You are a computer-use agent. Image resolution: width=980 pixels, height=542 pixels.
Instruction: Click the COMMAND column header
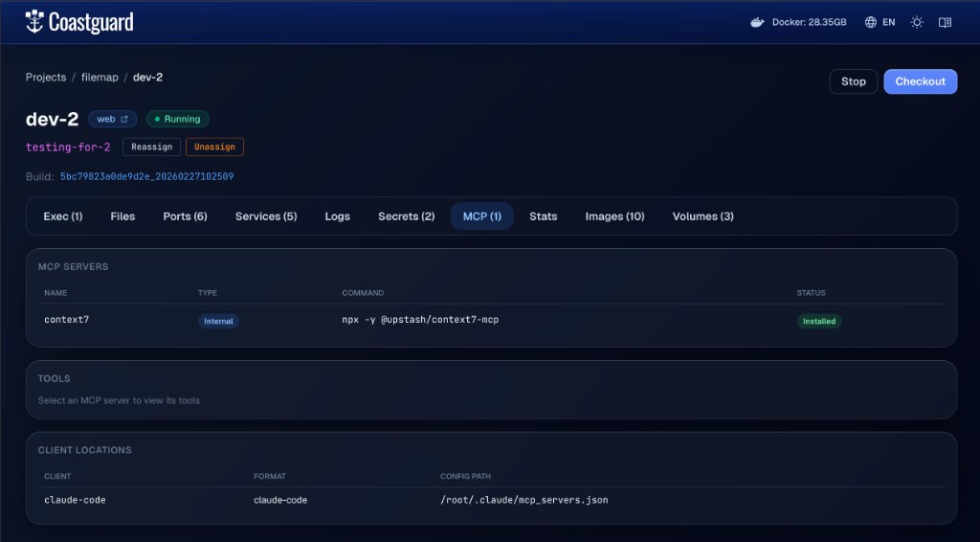363,293
